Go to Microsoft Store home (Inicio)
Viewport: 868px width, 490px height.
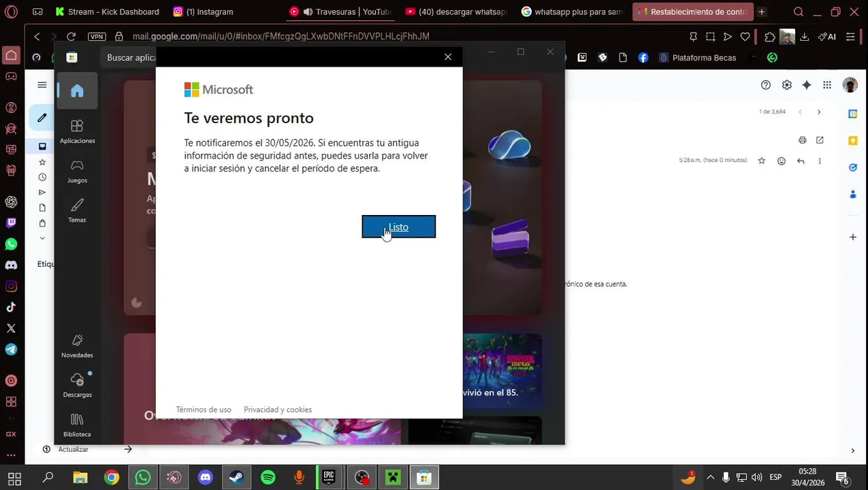tap(77, 91)
